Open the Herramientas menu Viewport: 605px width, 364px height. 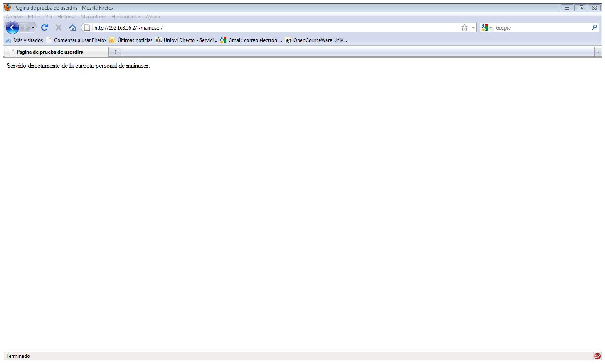click(126, 17)
